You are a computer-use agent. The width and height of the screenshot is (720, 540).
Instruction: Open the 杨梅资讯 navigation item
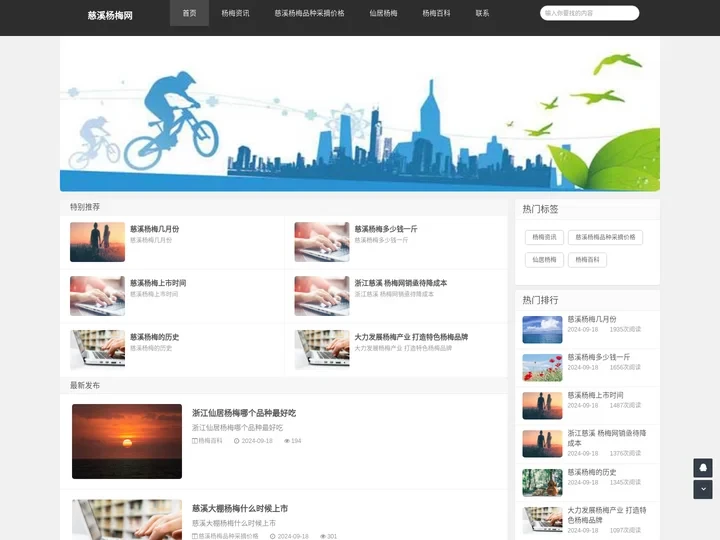pyautogui.click(x=235, y=13)
